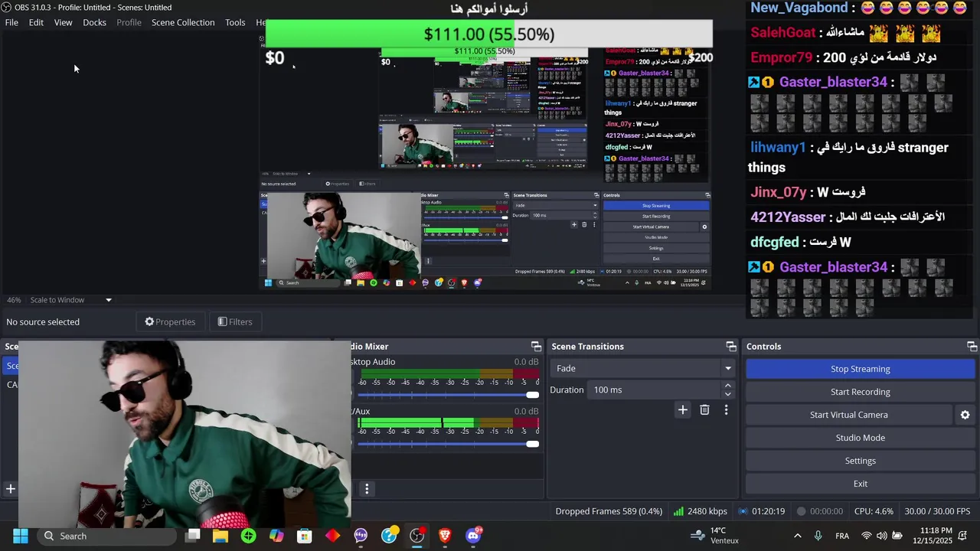Open the volume tray icon
The width and height of the screenshot is (980, 551).
[882, 536]
